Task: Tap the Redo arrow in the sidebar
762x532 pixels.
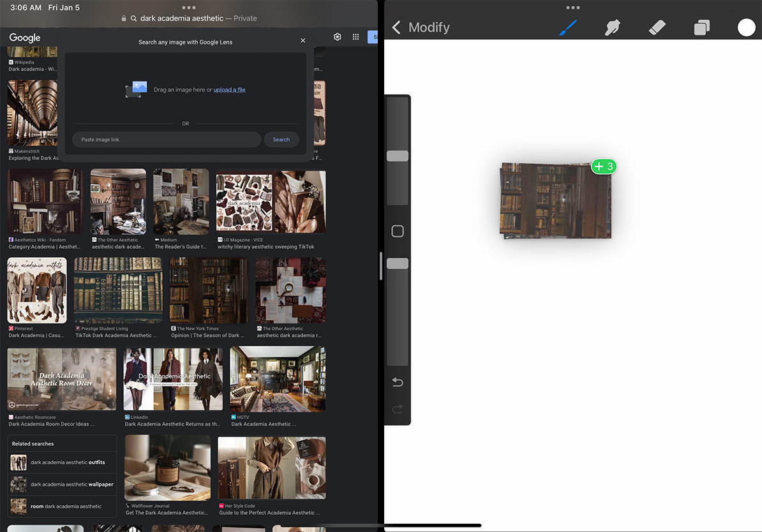Action: coord(397,407)
